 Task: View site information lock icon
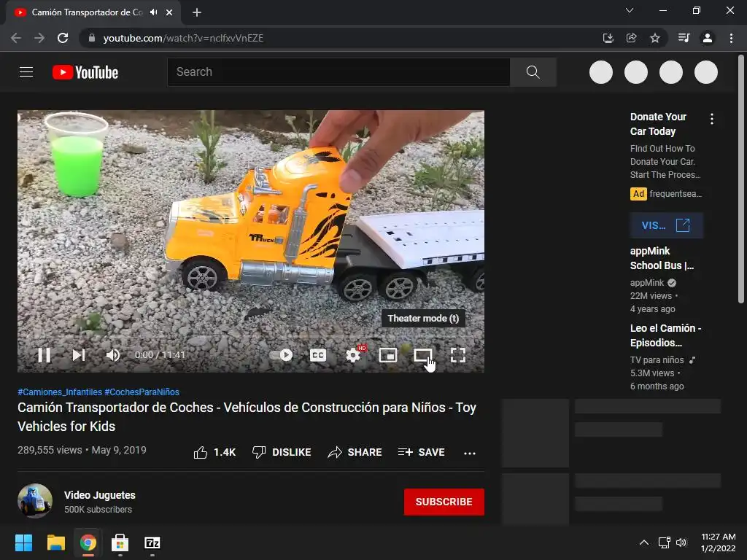[92, 38]
